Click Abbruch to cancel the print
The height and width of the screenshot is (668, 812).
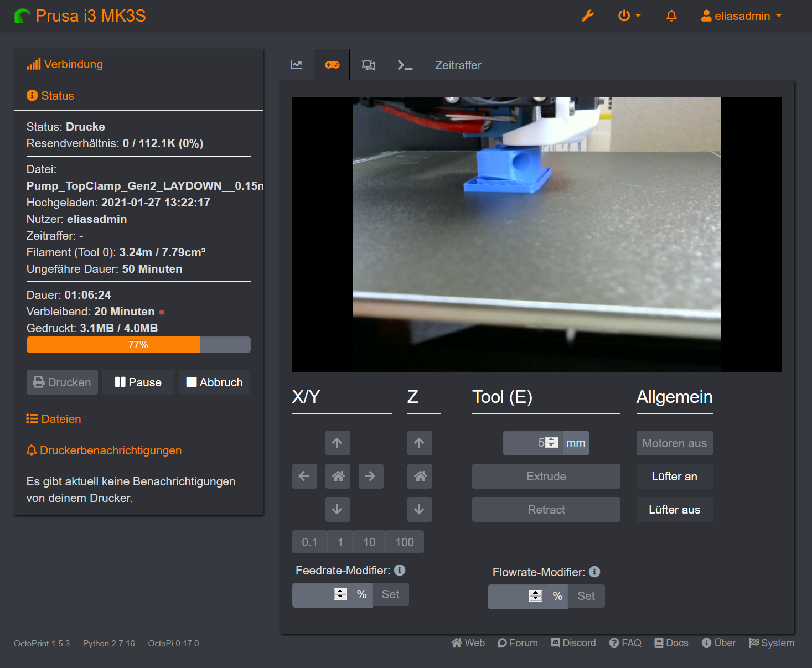point(214,382)
